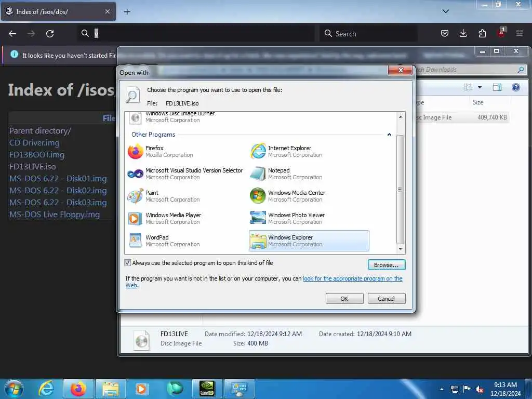
Task: Show hidden system tray icons
Action: [x=442, y=389]
